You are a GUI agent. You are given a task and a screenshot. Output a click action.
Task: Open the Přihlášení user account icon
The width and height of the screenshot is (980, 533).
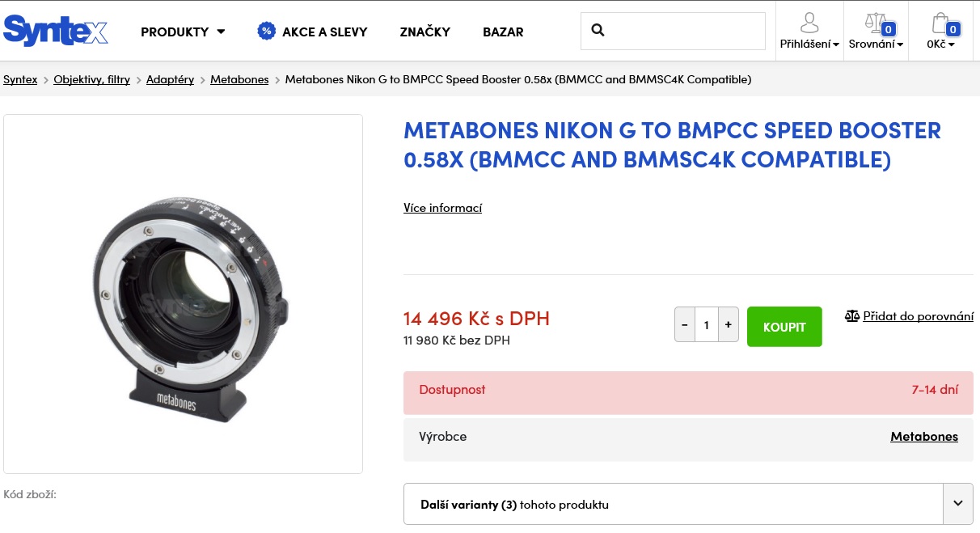tap(809, 23)
